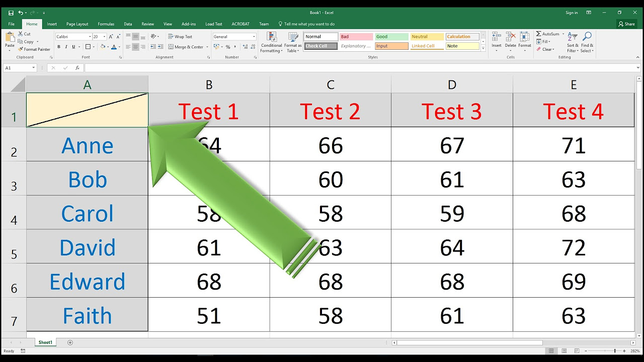This screenshot has height=362, width=644.
Task: Open the font name Calibri dropdown
Action: pos(90,37)
